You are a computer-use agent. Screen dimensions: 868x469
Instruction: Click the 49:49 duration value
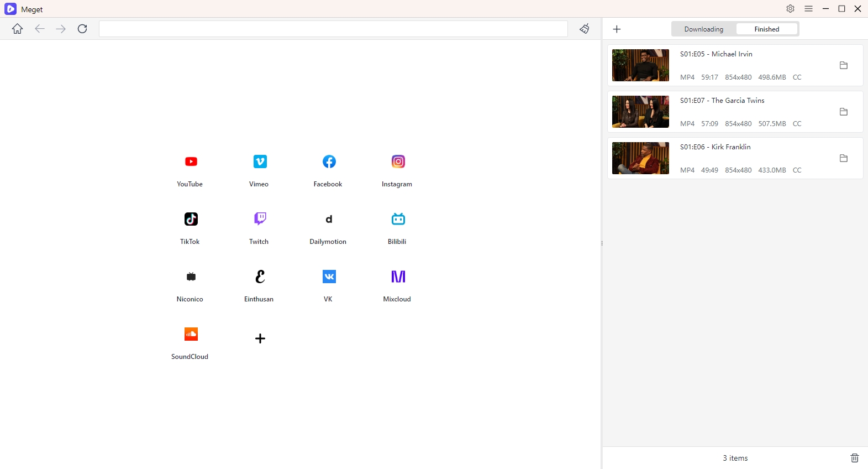[x=709, y=170]
